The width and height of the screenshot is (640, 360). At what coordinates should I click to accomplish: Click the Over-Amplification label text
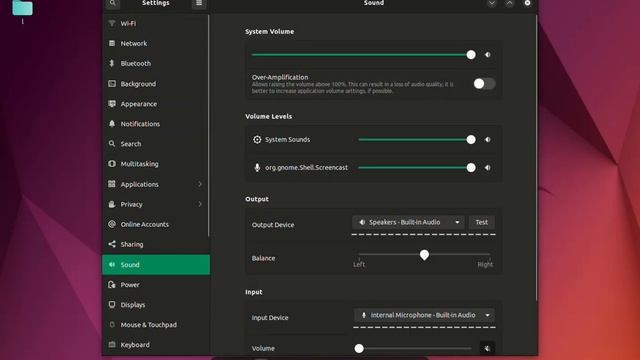[x=280, y=77]
